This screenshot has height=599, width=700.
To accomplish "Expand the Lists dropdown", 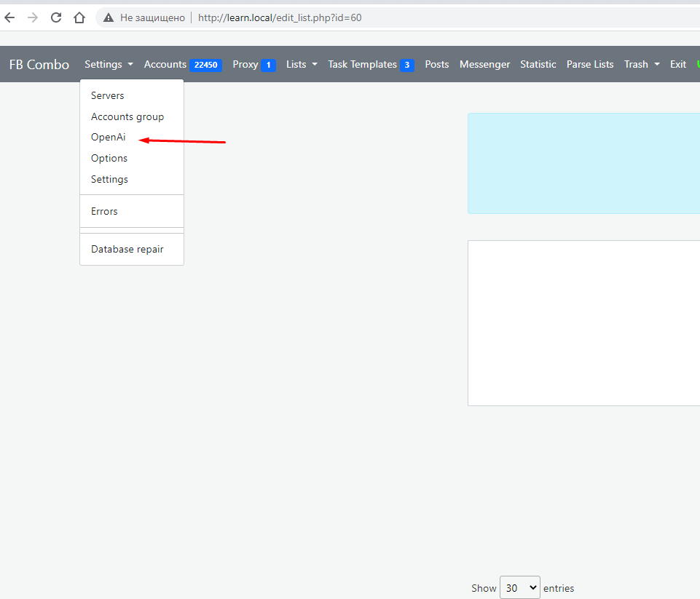I will pyautogui.click(x=302, y=64).
